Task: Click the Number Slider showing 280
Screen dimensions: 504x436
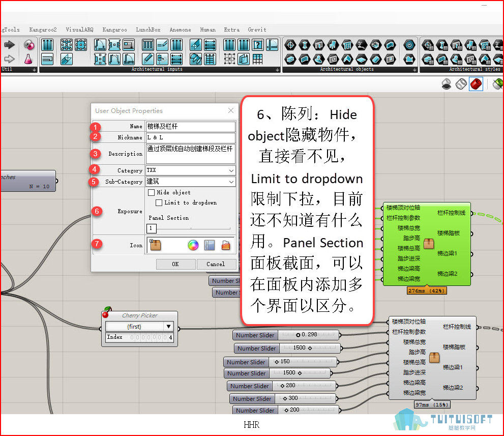Action: [x=282, y=386]
